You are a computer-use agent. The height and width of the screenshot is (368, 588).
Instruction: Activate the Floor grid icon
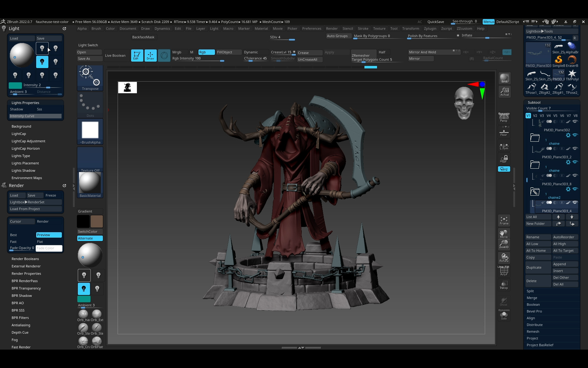coord(504,132)
